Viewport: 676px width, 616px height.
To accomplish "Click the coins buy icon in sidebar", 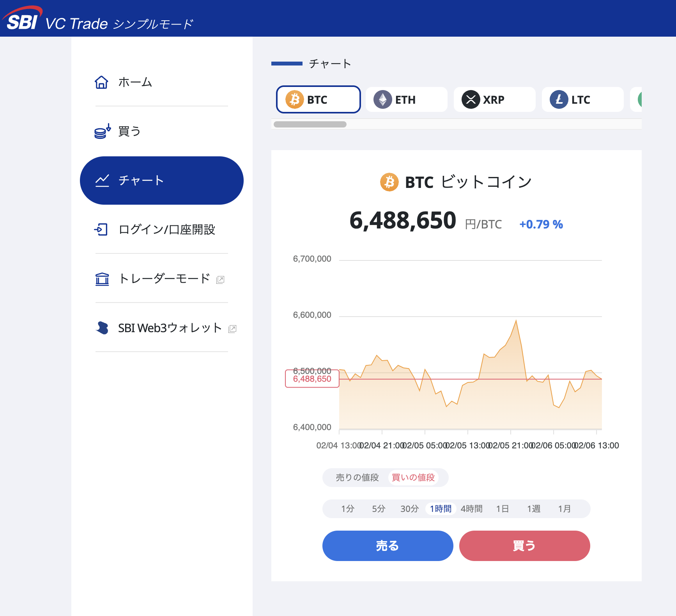I will pyautogui.click(x=103, y=131).
